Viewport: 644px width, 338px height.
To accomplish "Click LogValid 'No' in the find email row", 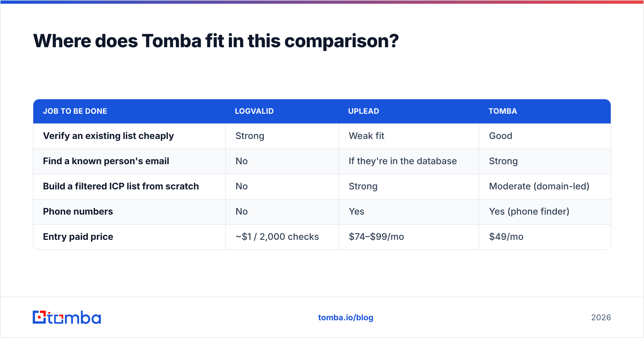I will (x=241, y=161).
